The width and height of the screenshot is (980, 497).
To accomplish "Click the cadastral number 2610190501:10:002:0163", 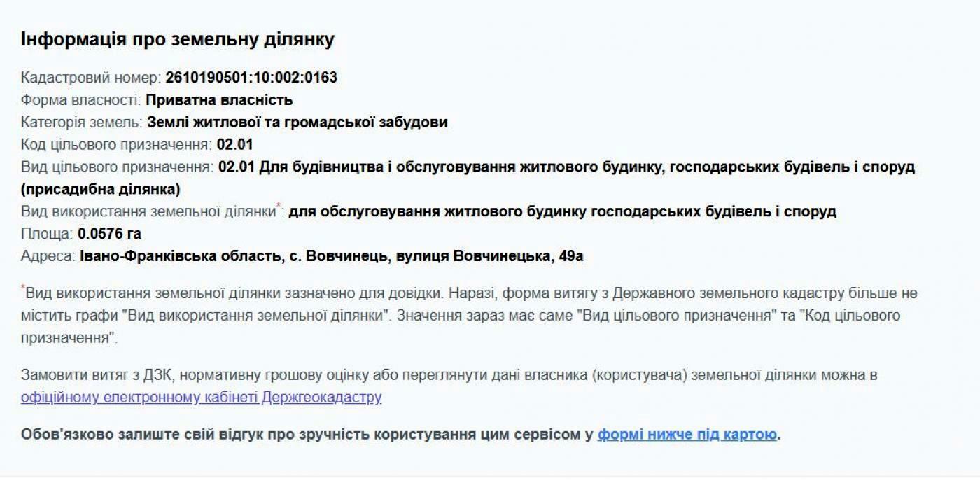I will coord(251,78).
